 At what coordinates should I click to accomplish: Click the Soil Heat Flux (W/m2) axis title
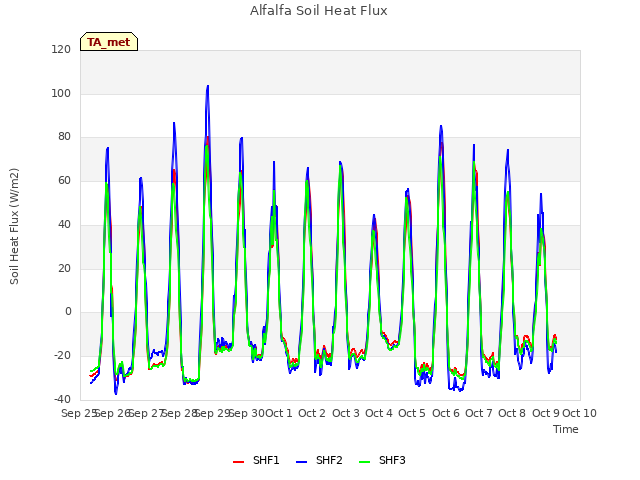[x=14, y=226]
